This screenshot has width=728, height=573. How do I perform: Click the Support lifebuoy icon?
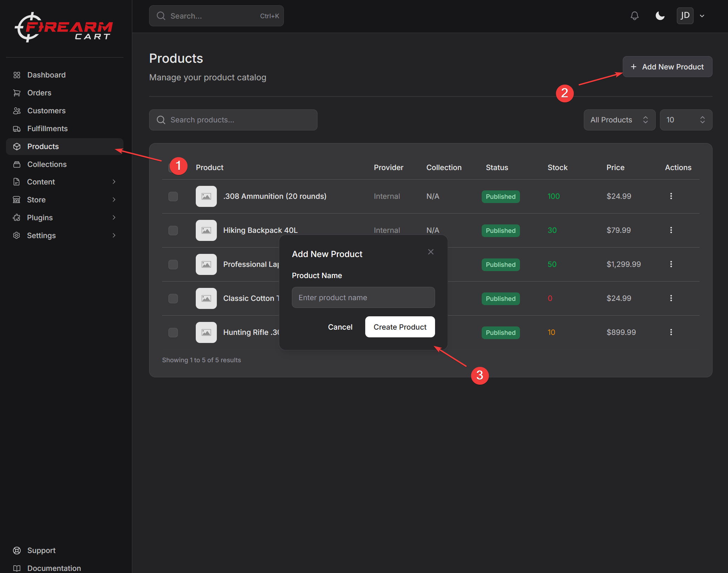click(x=16, y=551)
